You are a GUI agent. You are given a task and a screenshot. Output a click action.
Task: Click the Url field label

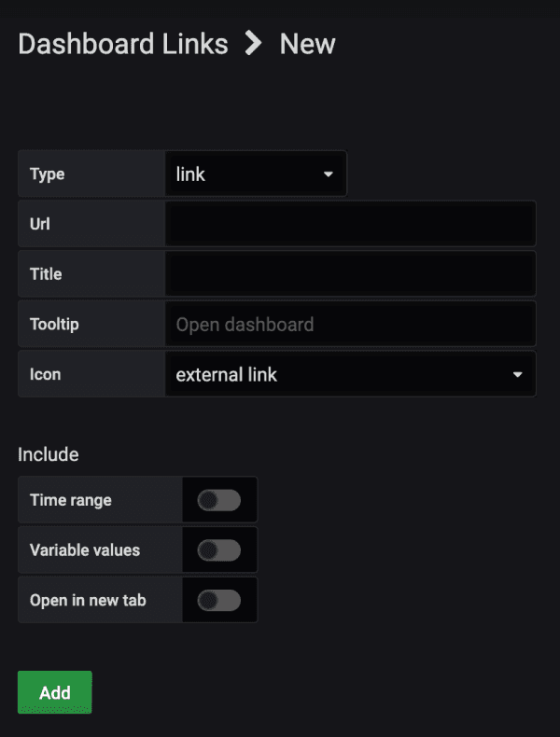pos(40,225)
